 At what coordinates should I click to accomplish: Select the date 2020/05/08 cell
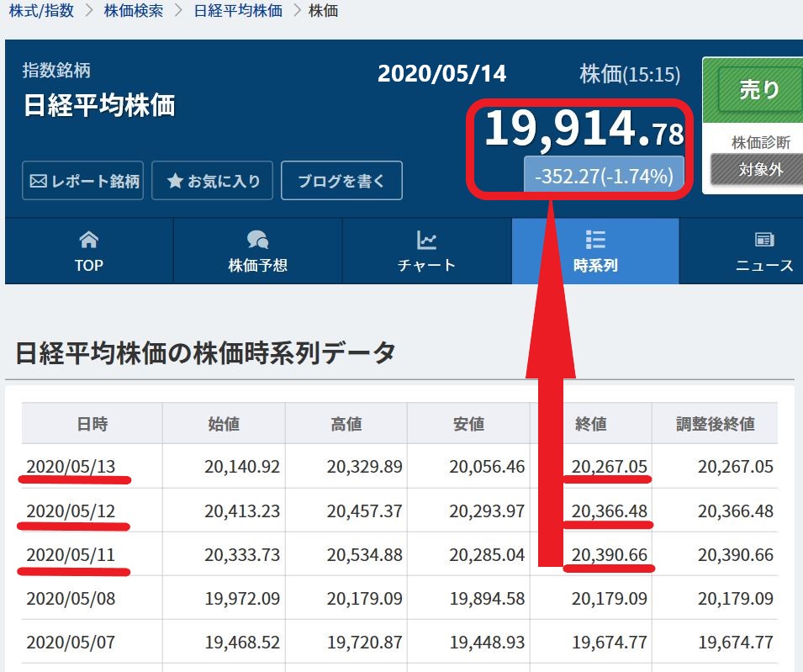click(x=71, y=598)
